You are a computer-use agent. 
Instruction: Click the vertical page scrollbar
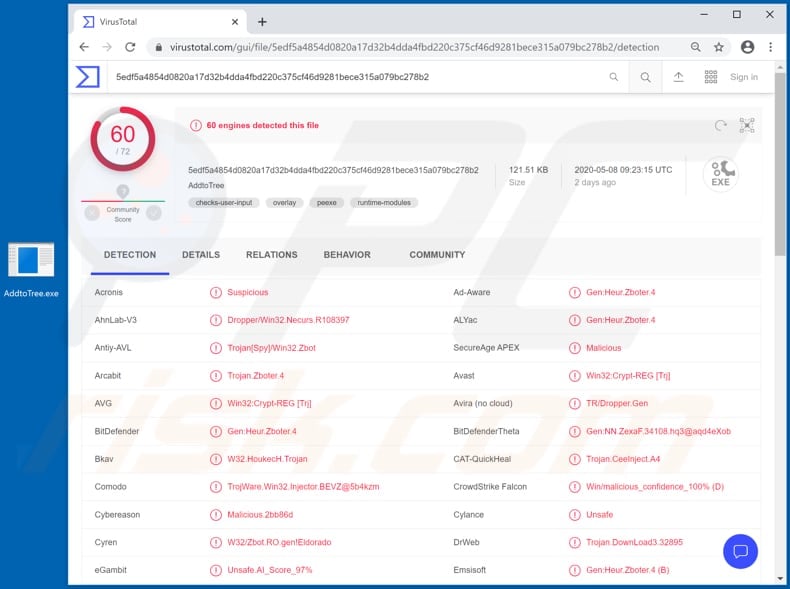(780, 164)
